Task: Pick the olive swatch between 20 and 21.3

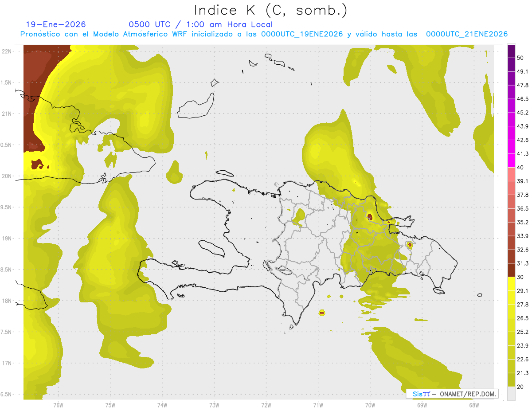Action: pyautogui.click(x=511, y=380)
